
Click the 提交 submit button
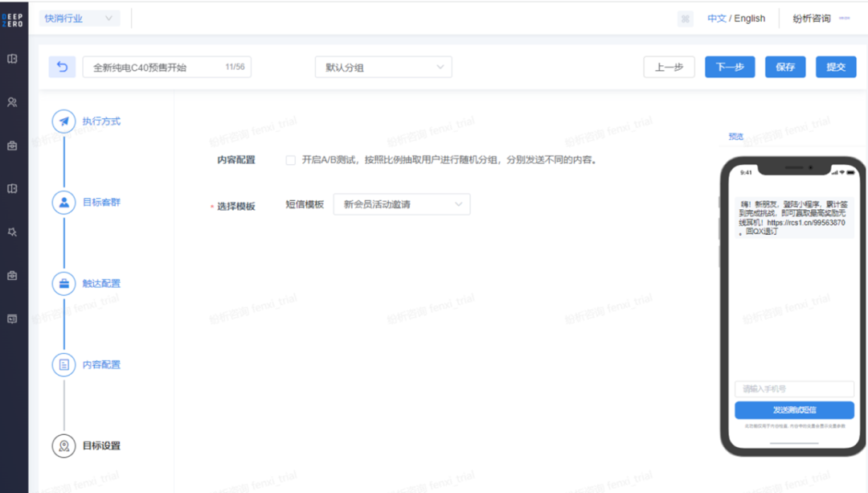[x=836, y=67]
